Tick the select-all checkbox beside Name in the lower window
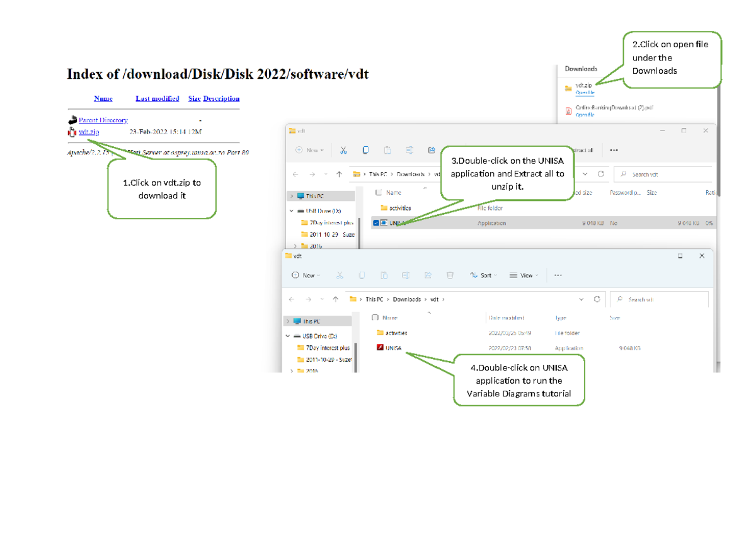This screenshot has height=535, width=756. tap(375, 318)
